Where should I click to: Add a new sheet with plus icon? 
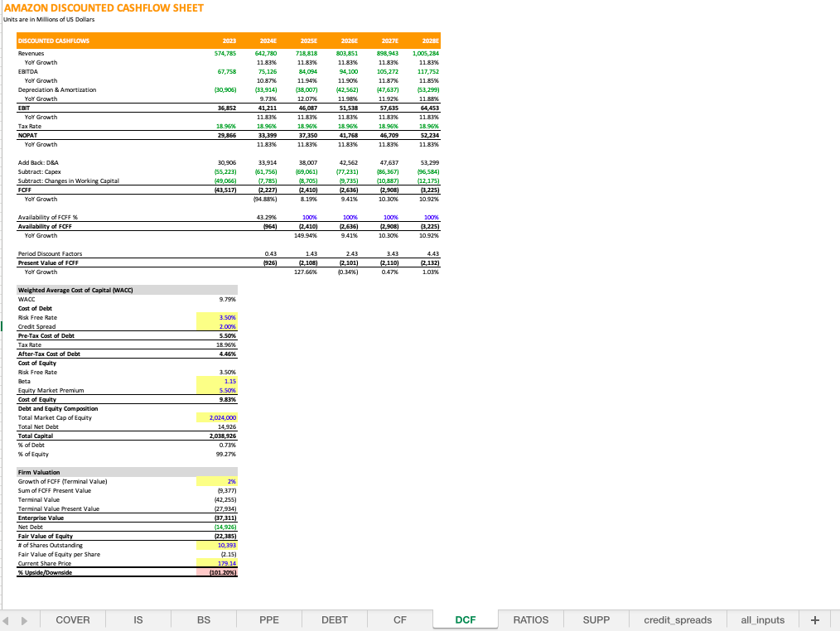coord(815,619)
